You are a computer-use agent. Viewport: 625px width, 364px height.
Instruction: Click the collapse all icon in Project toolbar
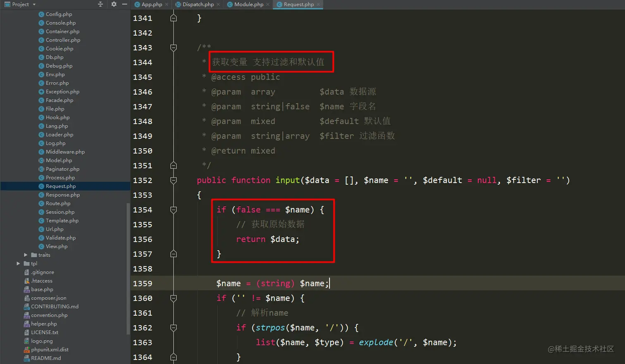point(100,4)
